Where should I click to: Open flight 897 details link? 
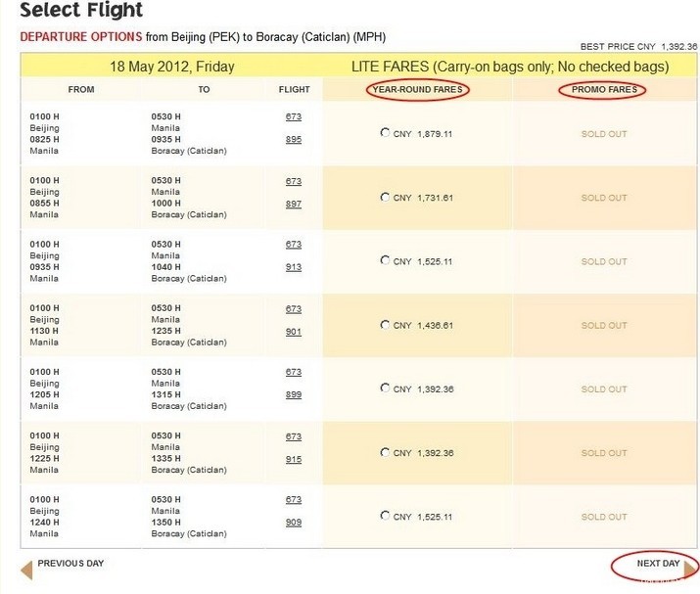pyautogui.click(x=294, y=204)
